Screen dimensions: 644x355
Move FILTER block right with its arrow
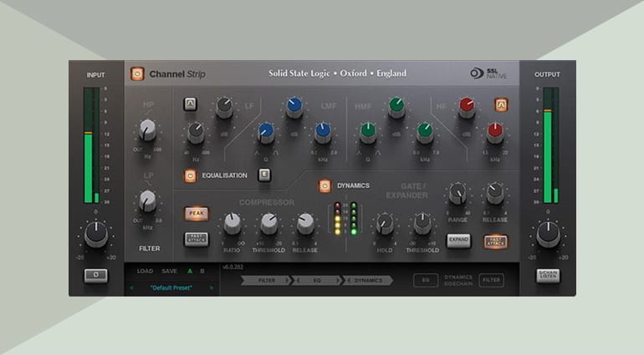pyautogui.click(x=288, y=281)
